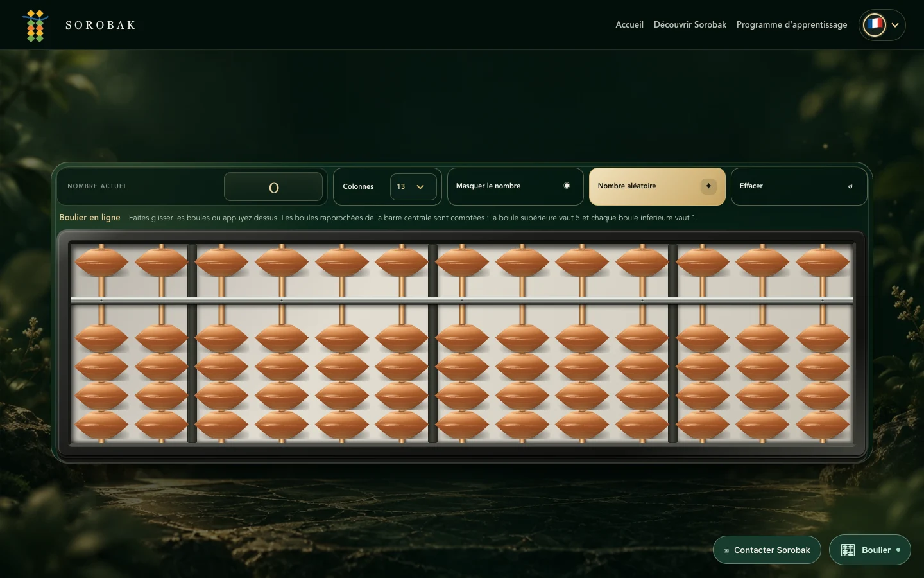Click the Sorobak logo icon
The image size is (924, 578).
click(35, 26)
